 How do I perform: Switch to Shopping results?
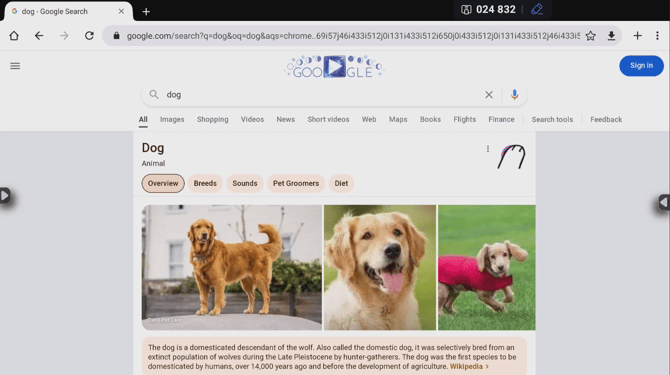coord(213,120)
